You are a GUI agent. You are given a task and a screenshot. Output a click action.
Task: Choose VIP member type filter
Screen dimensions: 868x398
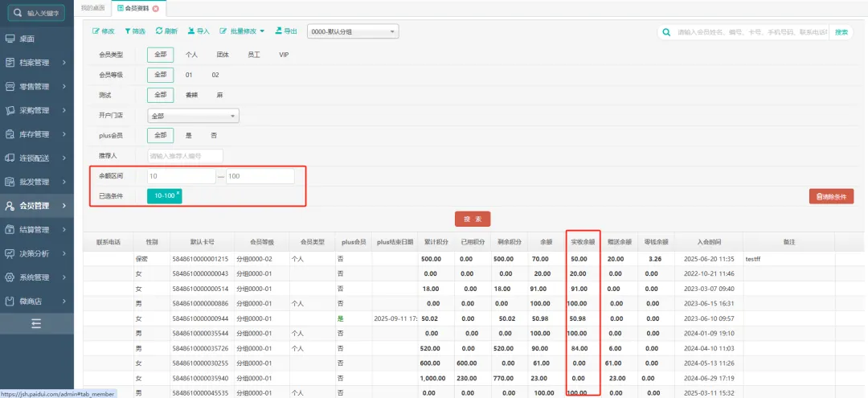click(284, 55)
